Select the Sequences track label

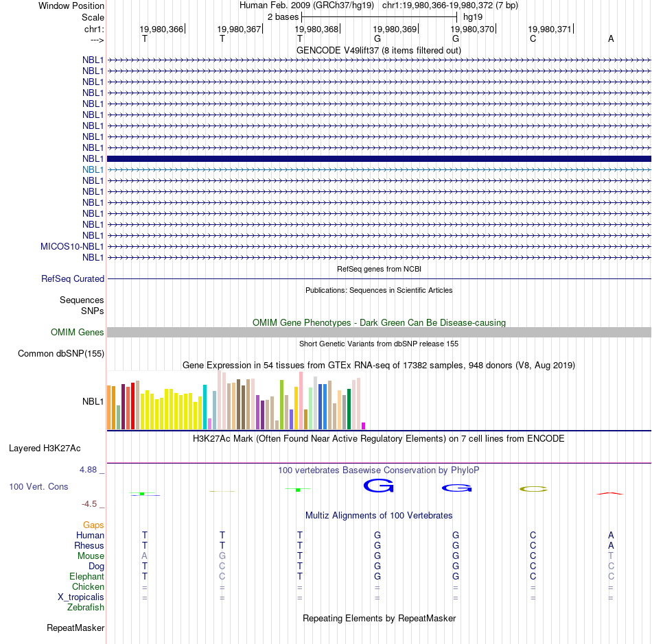[x=82, y=300]
